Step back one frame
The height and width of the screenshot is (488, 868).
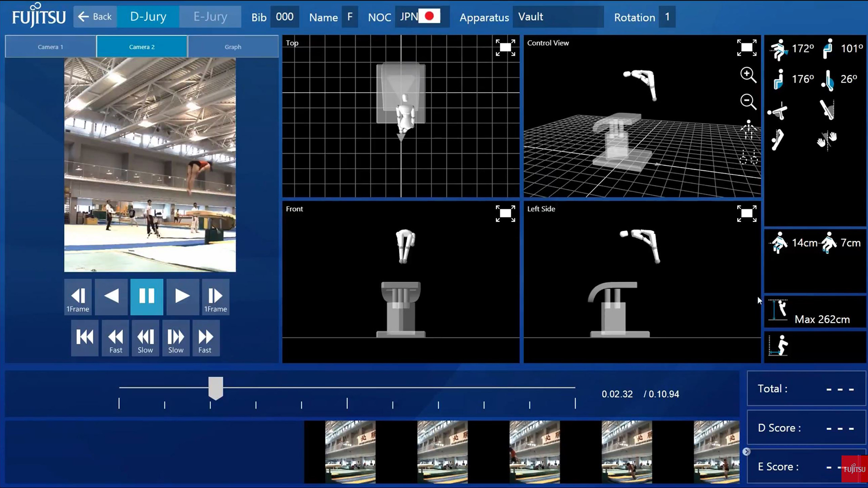click(x=78, y=297)
